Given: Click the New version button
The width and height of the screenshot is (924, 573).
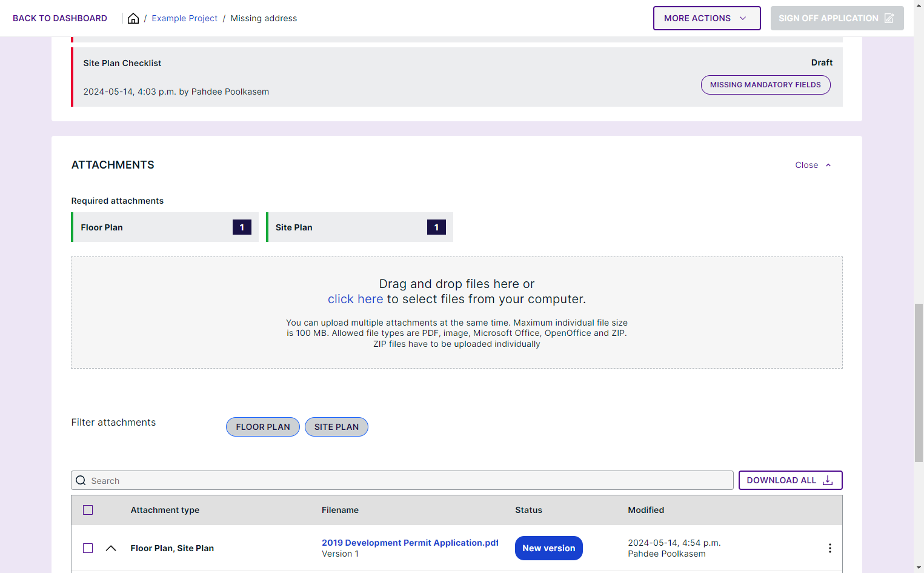Looking at the screenshot, I should tap(548, 548).
